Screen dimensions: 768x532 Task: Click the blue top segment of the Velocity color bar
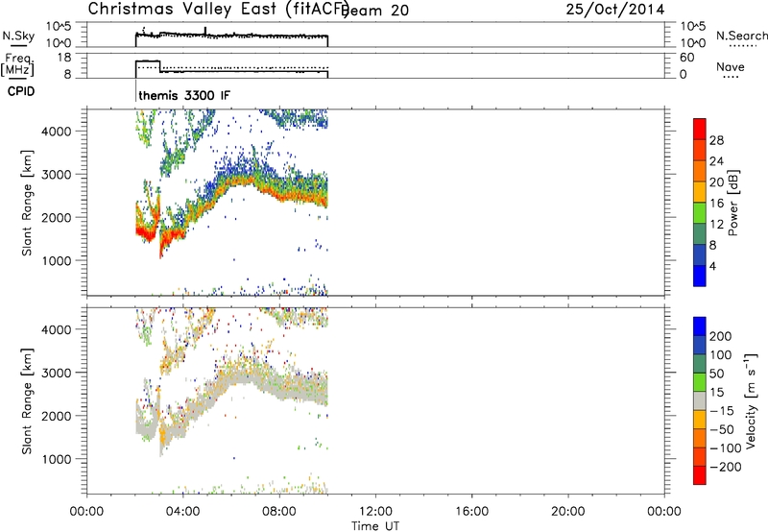(x=700, y=326)
